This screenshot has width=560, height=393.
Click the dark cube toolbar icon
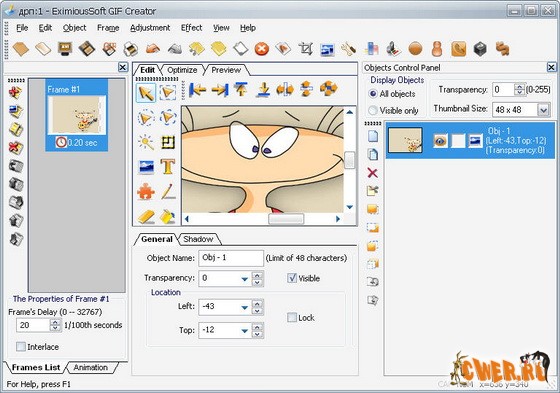[x=480, y=49]
